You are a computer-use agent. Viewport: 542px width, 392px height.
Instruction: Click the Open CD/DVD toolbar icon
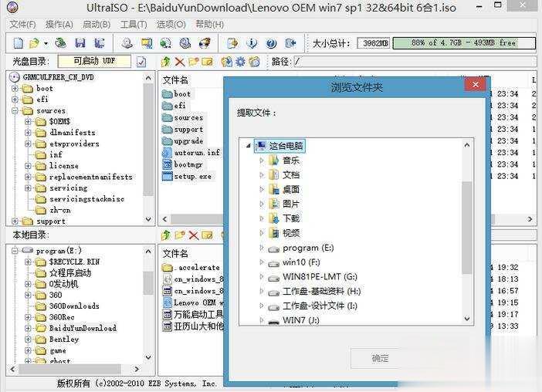(61, 43)
